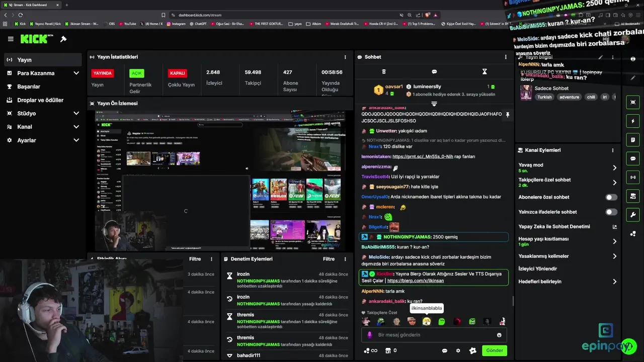Image resolution: width=644 pixels, height=362 pixels.
Task: Click the purple microphone icon in message box
Action: [x=369, y=335]
